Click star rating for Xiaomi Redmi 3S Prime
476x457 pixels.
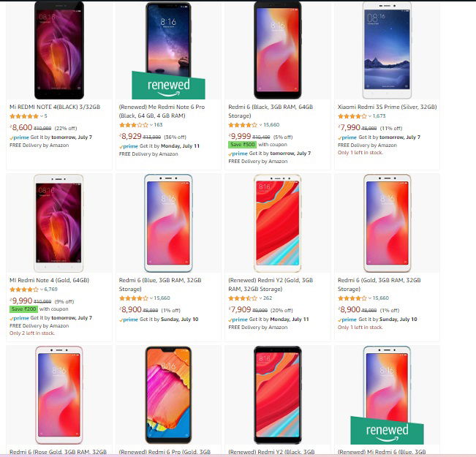pos(352,116)
